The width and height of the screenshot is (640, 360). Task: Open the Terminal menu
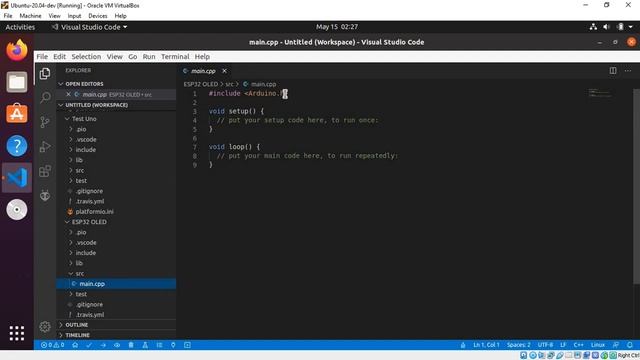(x=175, y=57)
